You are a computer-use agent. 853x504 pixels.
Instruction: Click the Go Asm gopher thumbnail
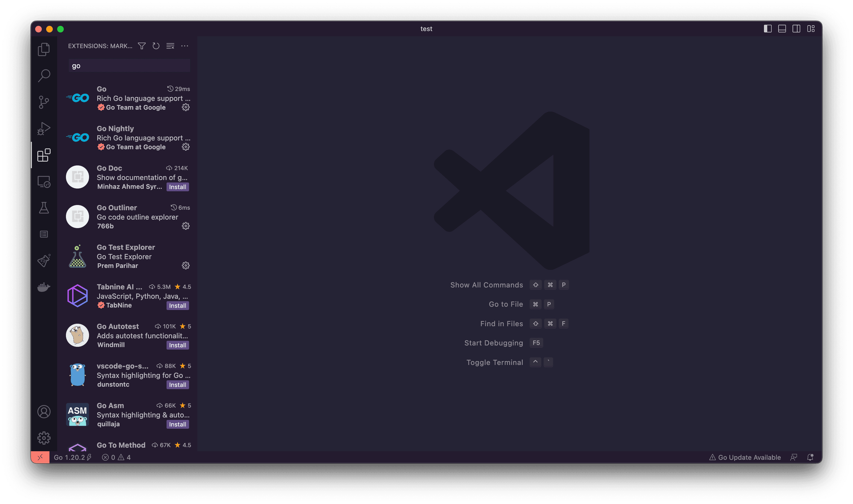77,415
